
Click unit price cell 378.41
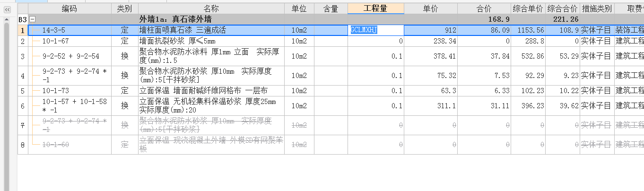coord(431,56)
